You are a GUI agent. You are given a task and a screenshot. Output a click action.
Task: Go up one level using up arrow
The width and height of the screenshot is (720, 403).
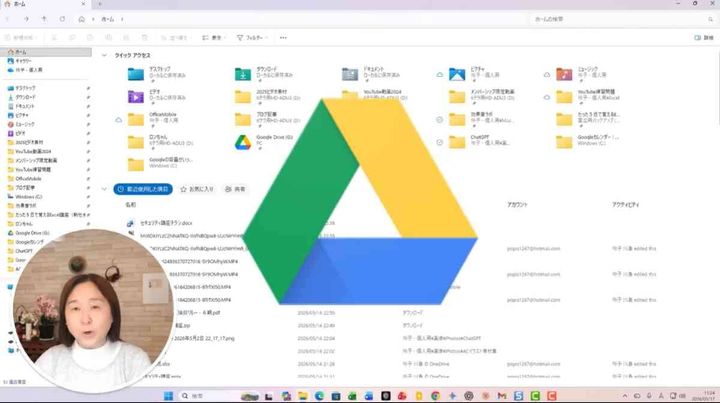(44, 19)
